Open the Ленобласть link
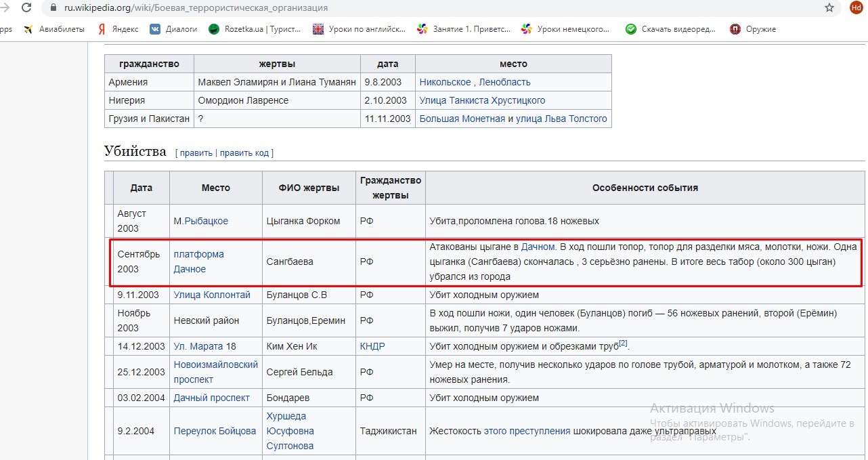This screenshot has width=868, height=460. pyautogui.click(x=504, y=82)
